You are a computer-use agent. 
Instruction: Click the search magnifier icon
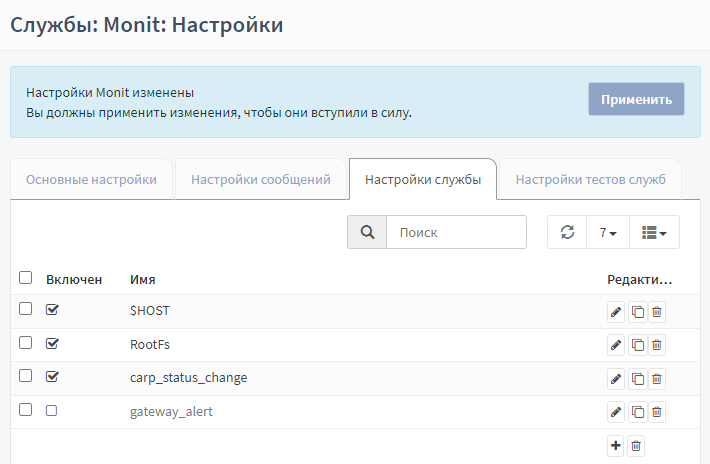pyautogui.click(x=367, y=232)
